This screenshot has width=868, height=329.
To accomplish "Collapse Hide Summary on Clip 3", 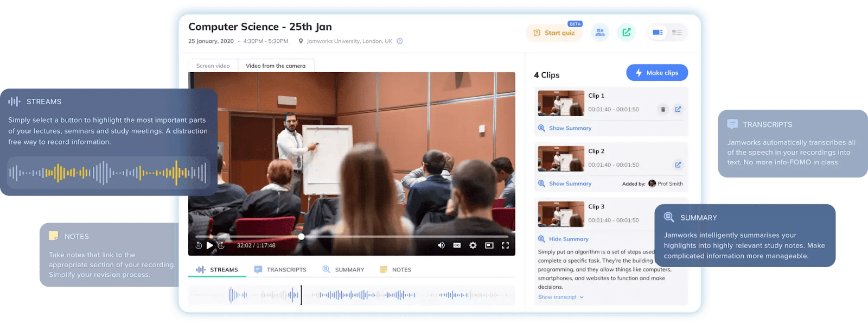I will coord(568,239).
